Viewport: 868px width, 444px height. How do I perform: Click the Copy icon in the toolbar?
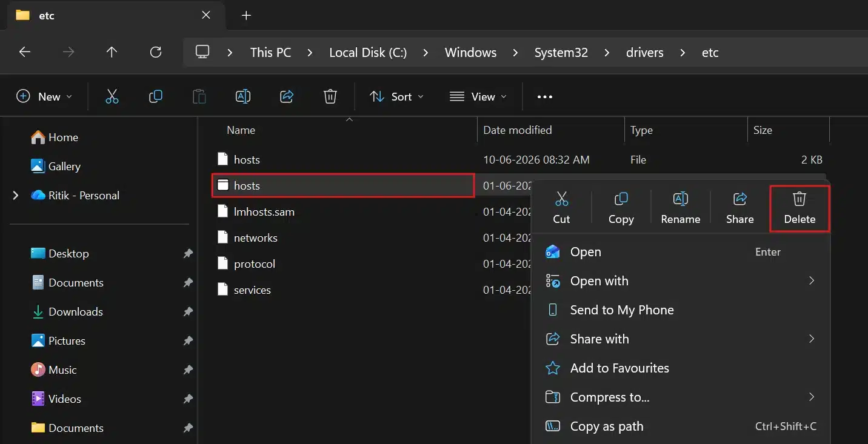[x=156, y=96]
